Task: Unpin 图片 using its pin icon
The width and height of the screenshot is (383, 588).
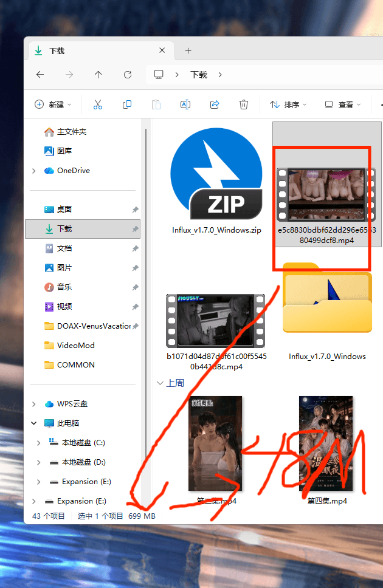Action: pyautogui.click(x=135, y=268)
